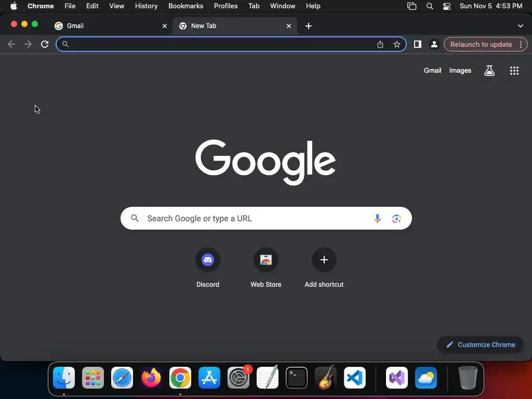Screen dimensions: 532x399
Task: Open the Discord shortcut
Action: tap(208, 260)
